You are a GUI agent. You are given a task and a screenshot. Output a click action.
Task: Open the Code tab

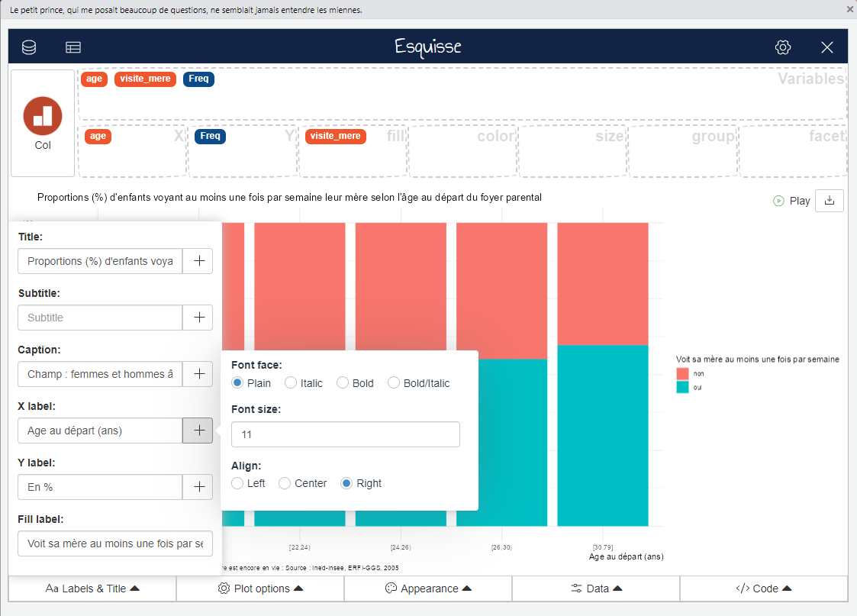pyautogui.click(x=763, y=589)
